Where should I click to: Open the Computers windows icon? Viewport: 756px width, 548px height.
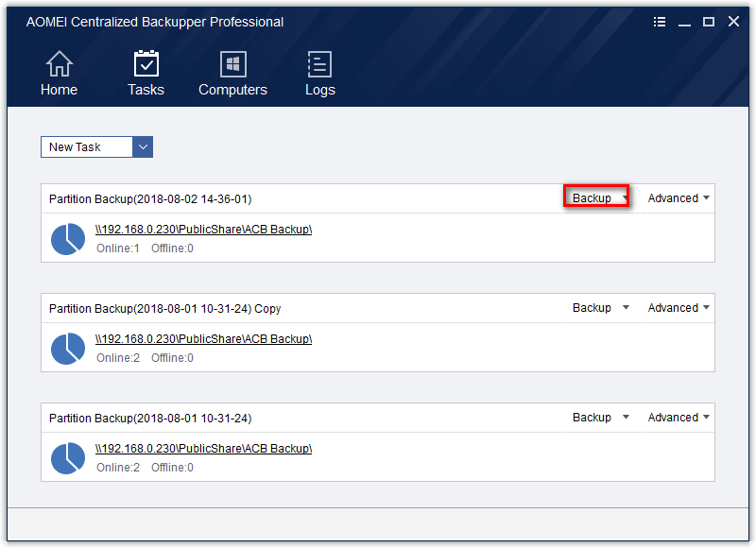pyautogui.click(x=232, y=64)
